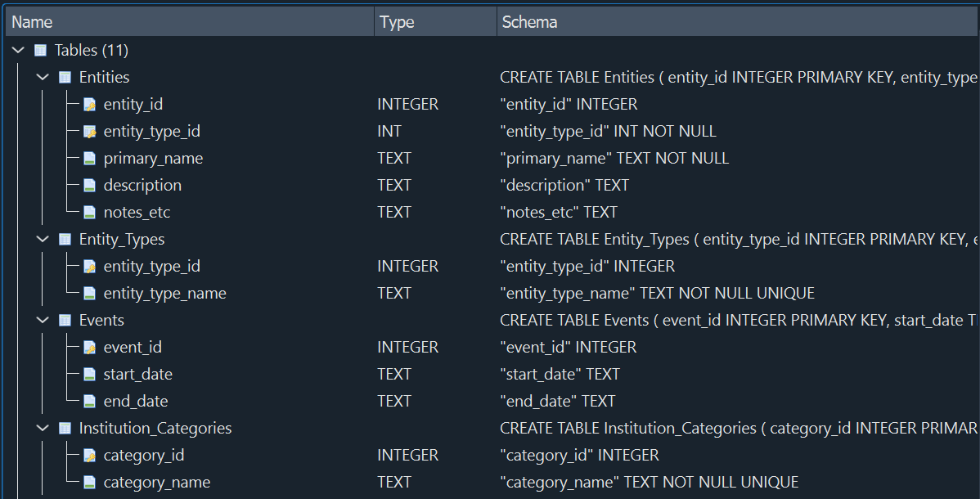Click the Type column header

point(436,22)
